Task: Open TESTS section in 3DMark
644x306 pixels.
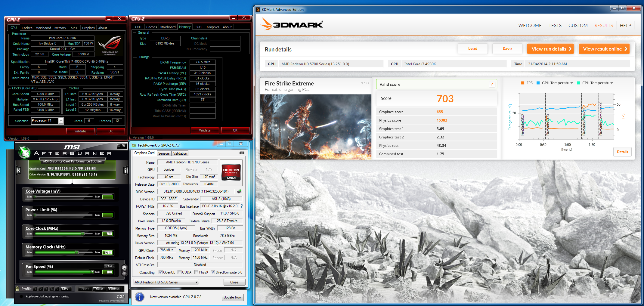Action: pyautogui.click(x=555, y=26)
